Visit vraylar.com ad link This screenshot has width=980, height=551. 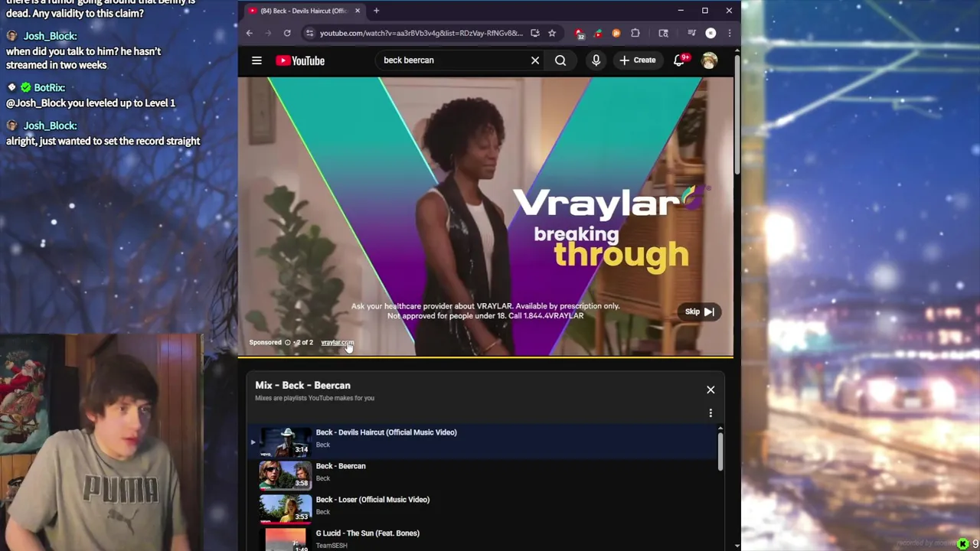[338, 342]
